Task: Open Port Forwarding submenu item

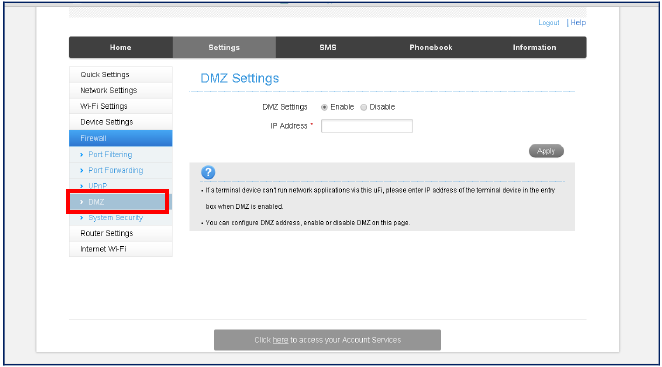Action: tap(121, 170)
